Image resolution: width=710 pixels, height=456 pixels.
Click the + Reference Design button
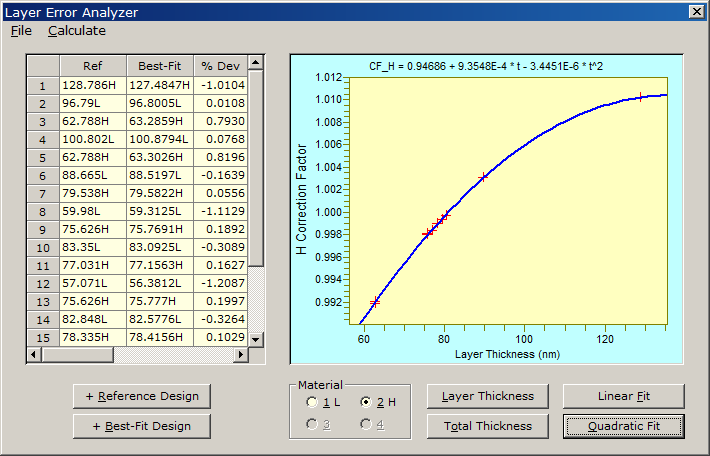point(142,396)
